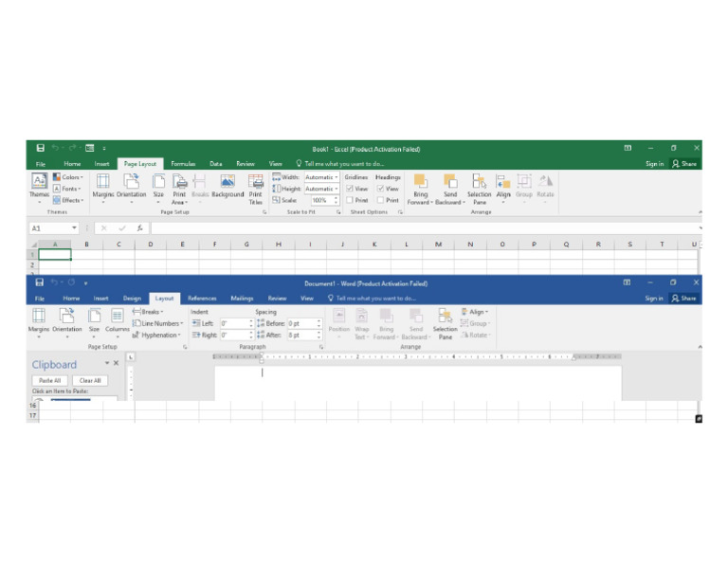Open Fonts dropdown in Excel Themes

67,189
